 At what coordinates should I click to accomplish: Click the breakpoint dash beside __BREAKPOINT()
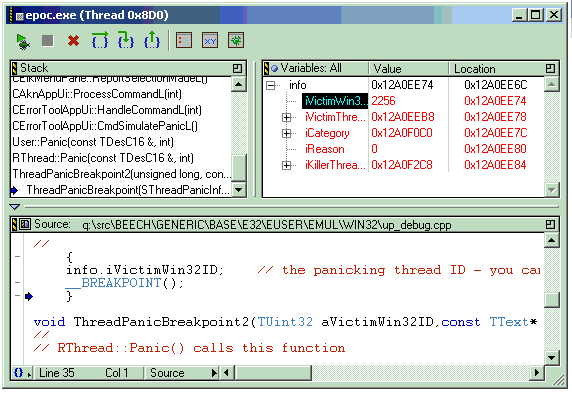[x=17, y=282]
